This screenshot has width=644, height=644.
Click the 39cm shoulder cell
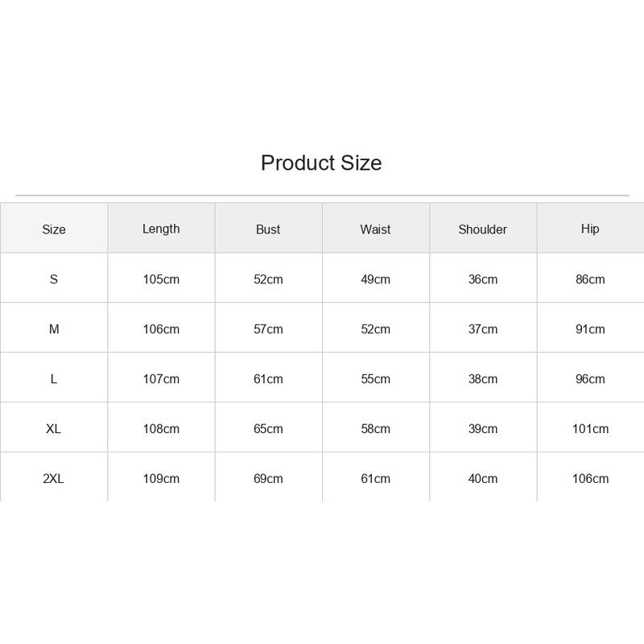click(x=483, y=429)
